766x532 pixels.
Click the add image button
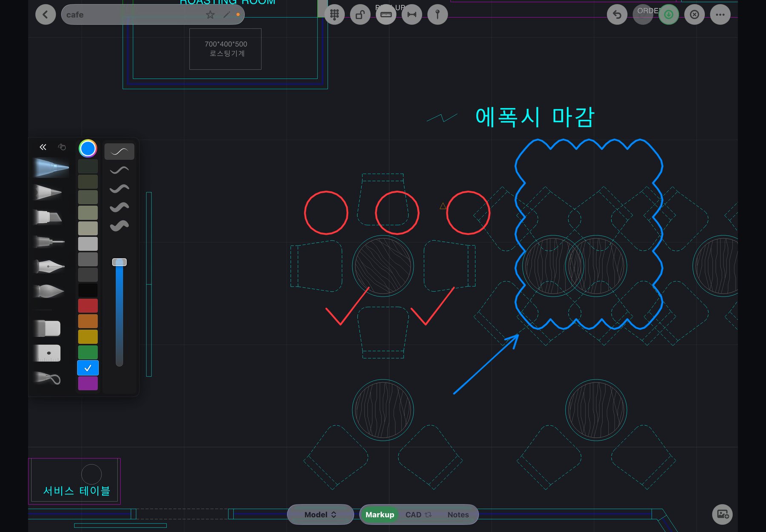[722, 515]
